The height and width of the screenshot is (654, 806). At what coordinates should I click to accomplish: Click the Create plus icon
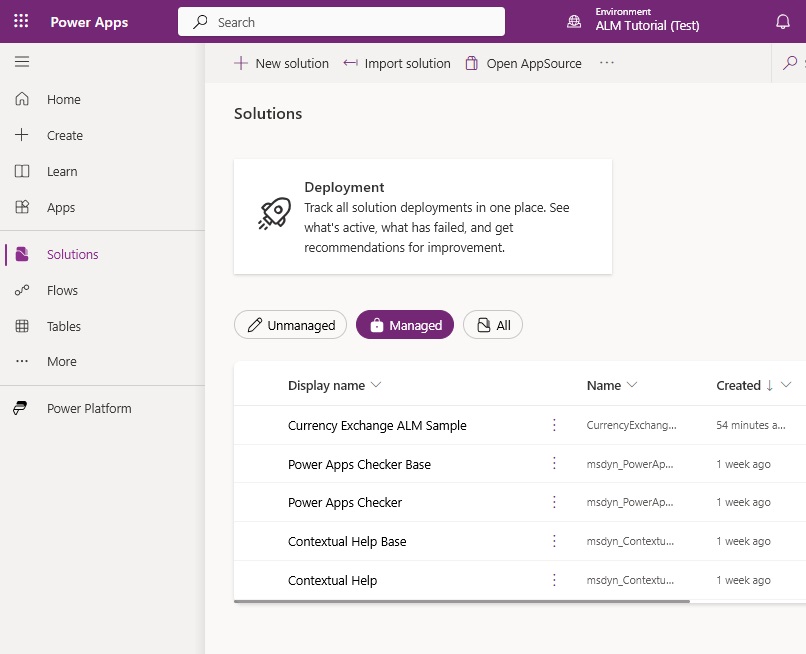pyautogui.click(x=22, y=135)
